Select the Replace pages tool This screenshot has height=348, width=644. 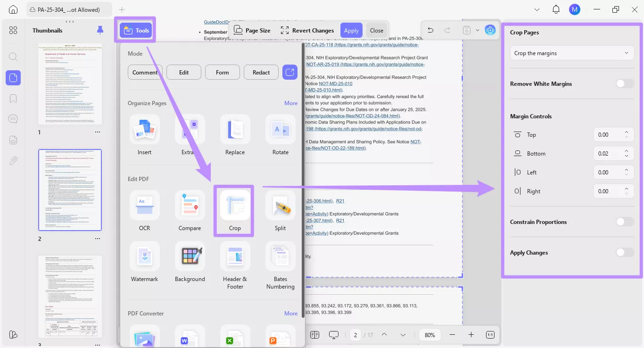click(235, 135)
